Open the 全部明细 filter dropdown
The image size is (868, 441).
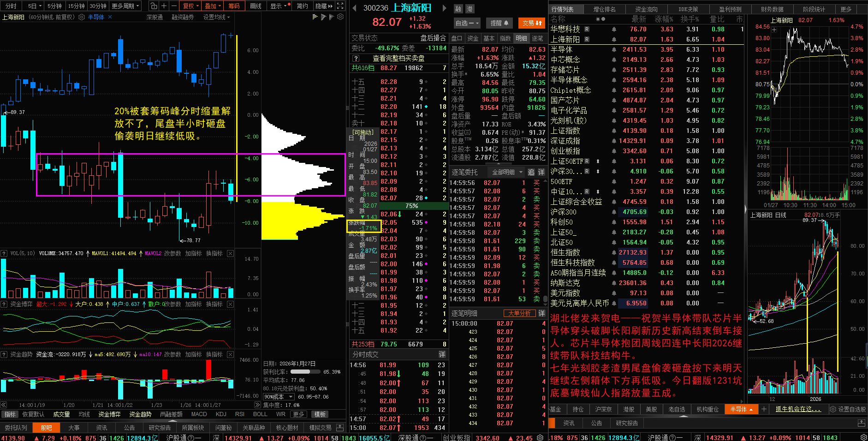[x=507, y=172]
